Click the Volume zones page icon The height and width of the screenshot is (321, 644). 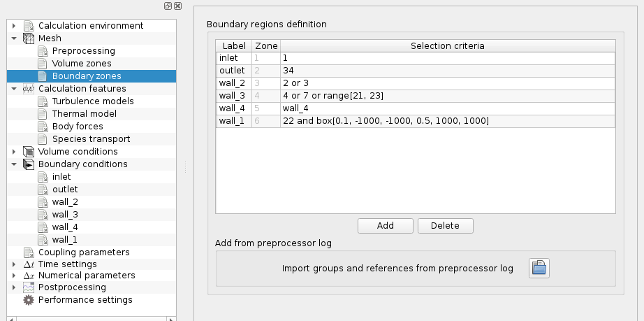coord(43,64)
